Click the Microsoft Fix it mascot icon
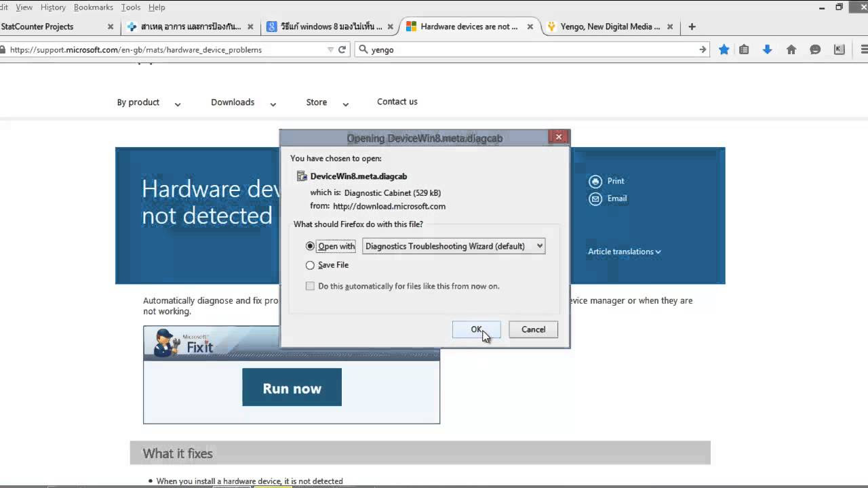This screenshot has width=868, height=488. tap(166, 343)
